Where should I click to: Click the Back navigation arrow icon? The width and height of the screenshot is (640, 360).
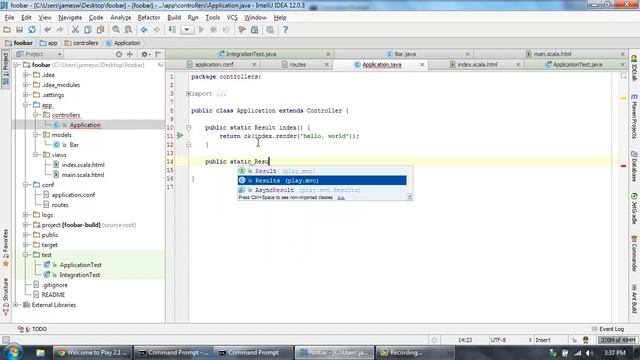[144, 30]
